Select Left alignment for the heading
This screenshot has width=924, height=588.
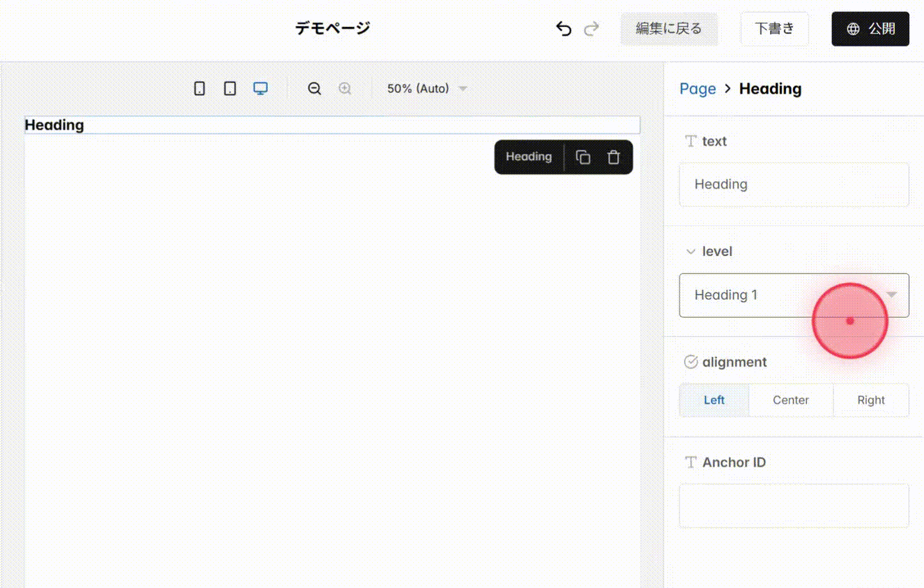click(x=714, y=399)
